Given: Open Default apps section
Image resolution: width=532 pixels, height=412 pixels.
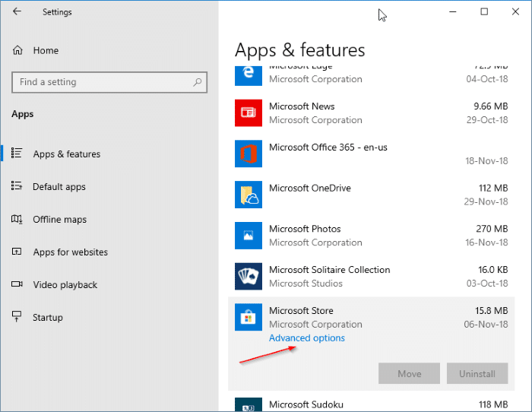Looking at the screenshot, I should point(59,187).
